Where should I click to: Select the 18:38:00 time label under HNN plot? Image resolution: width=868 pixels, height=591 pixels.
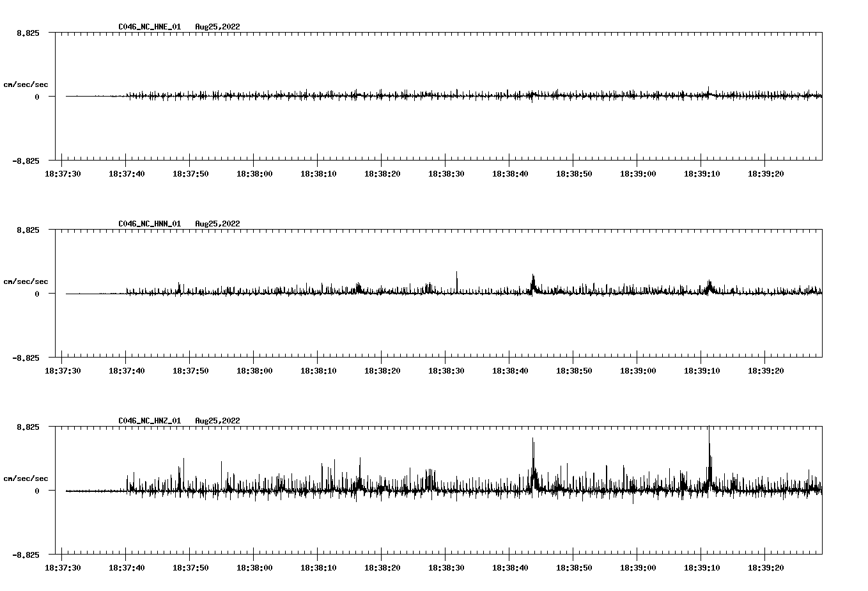pyautogui.click(x=254, y=370)
